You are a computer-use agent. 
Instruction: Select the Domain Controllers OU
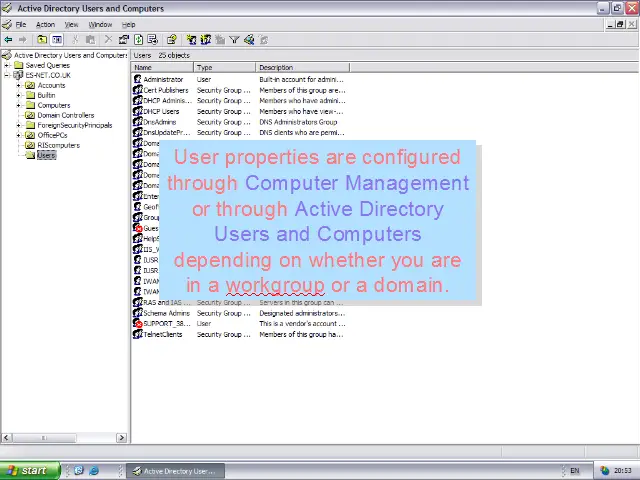click(x=65, y=115)
